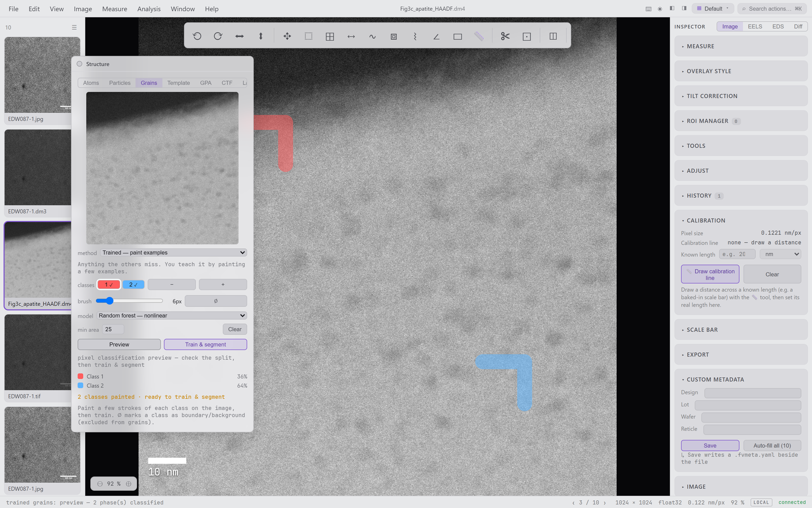The image size is (812, 508).
Task: Click the zoom-in plus circle icon
Action: pos(128,484)
